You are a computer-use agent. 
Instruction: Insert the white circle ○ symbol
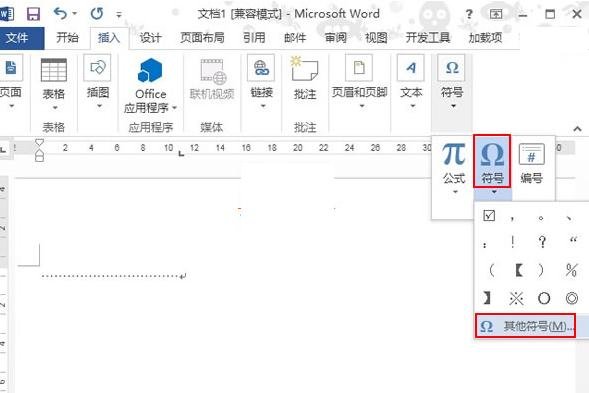pos(544,298)
